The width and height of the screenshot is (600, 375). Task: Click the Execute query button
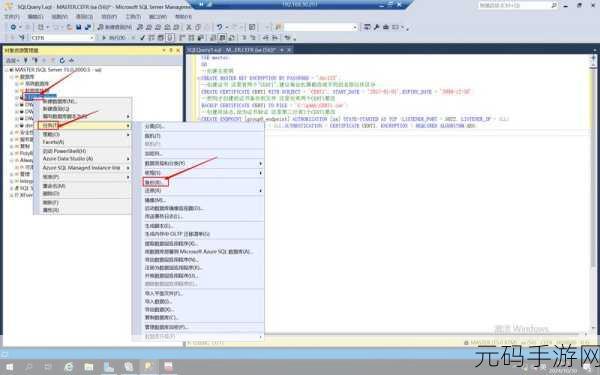114,38
